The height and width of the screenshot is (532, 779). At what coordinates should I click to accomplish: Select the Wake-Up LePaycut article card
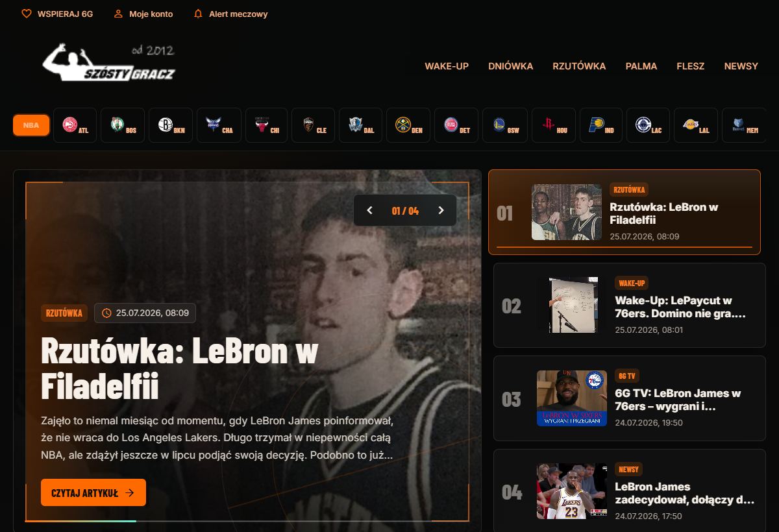(x=630, y=305)
